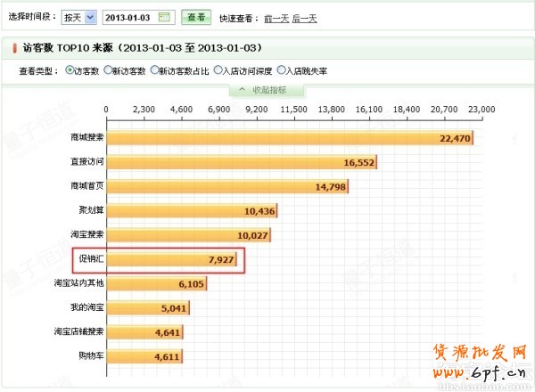Select the 访客数 radio button
This screenshot has height=392, width=535.
tap(70, 70)
